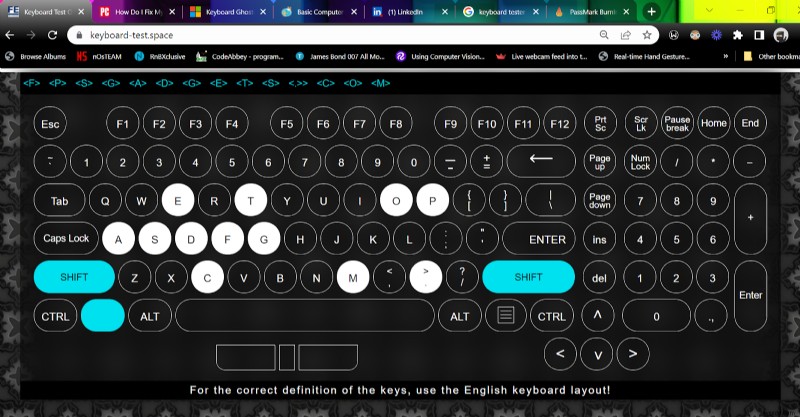Click the Num Lock key
800x417 pixels.
tap(640, 162)
